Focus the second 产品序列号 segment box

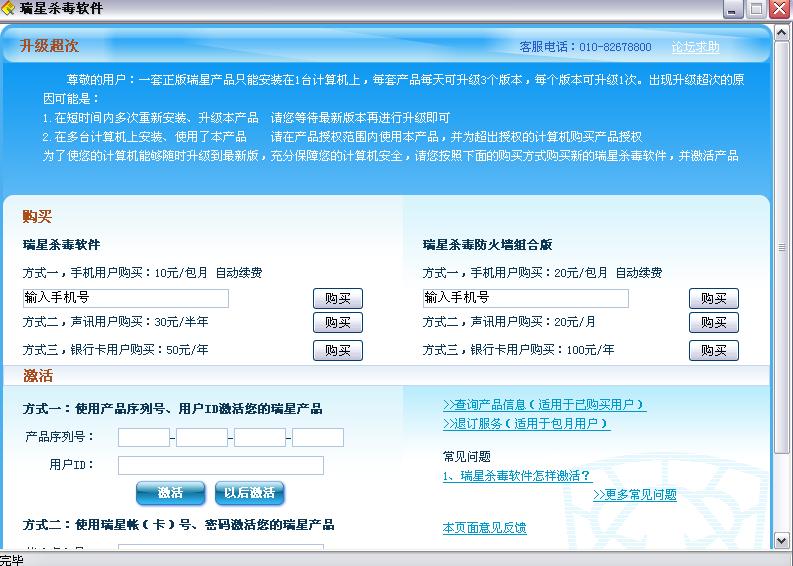202,437
